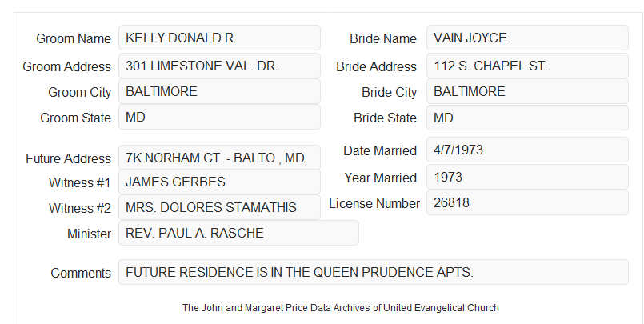The image size is (644, 324).
Task: Click the Price Data Archives footer text
Action: [341, 307]
